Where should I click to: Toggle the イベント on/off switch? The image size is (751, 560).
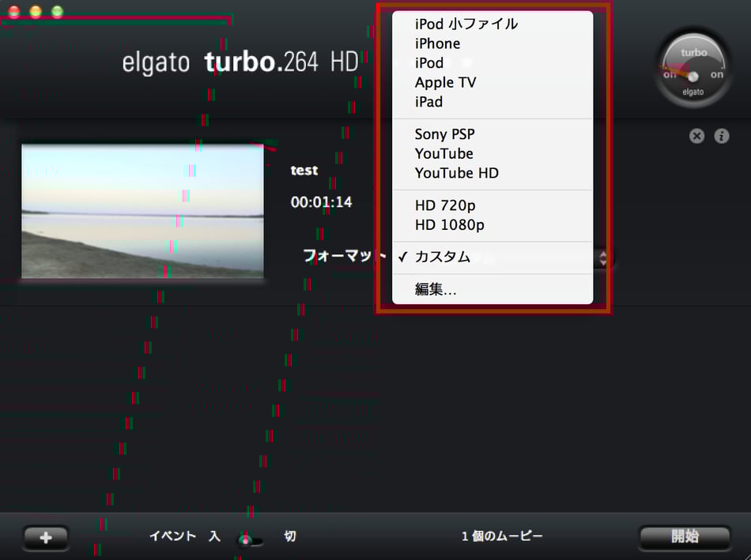(251, 540)
